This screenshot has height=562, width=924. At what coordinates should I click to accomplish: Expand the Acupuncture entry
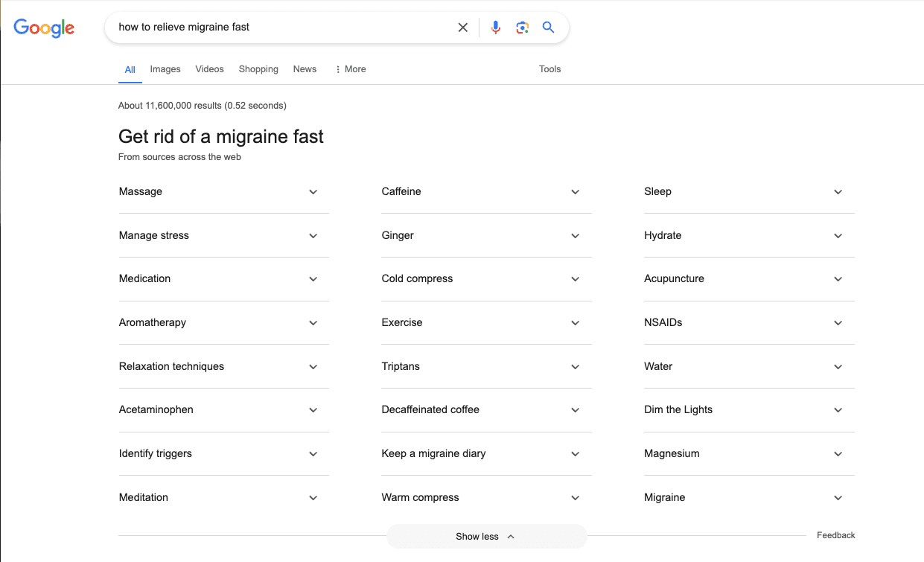(838, 279)
